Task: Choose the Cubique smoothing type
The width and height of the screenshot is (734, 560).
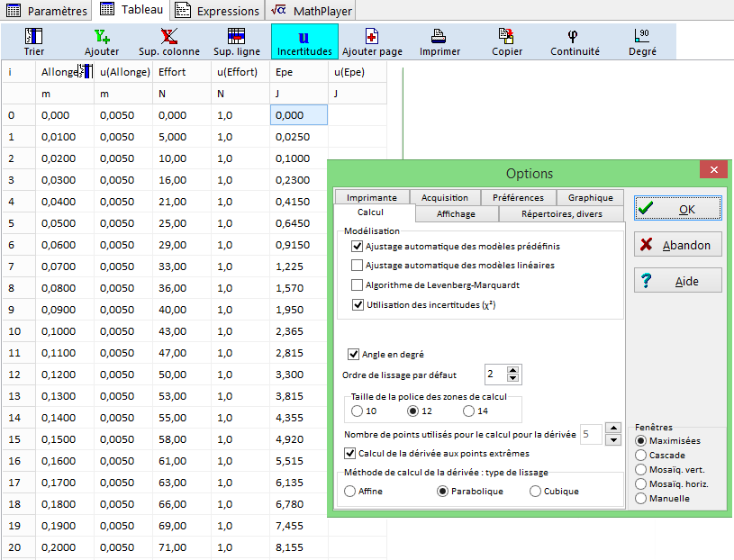Action: point(535,492)
